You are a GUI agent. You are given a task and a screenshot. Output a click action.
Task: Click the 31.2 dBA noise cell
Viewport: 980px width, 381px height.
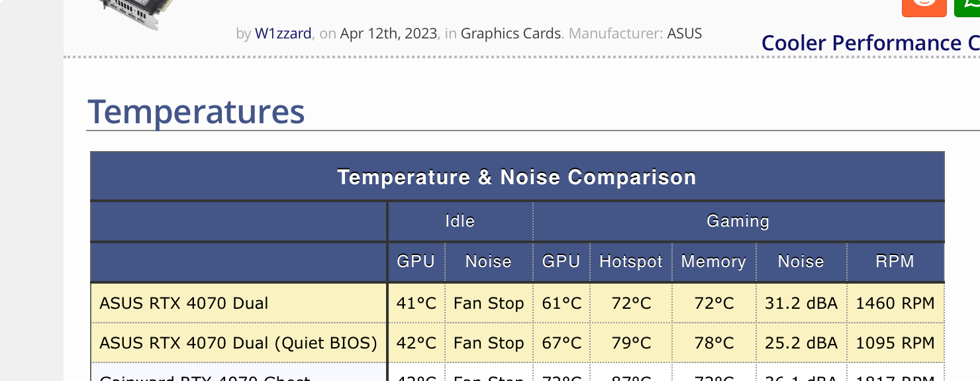[801, 303]
